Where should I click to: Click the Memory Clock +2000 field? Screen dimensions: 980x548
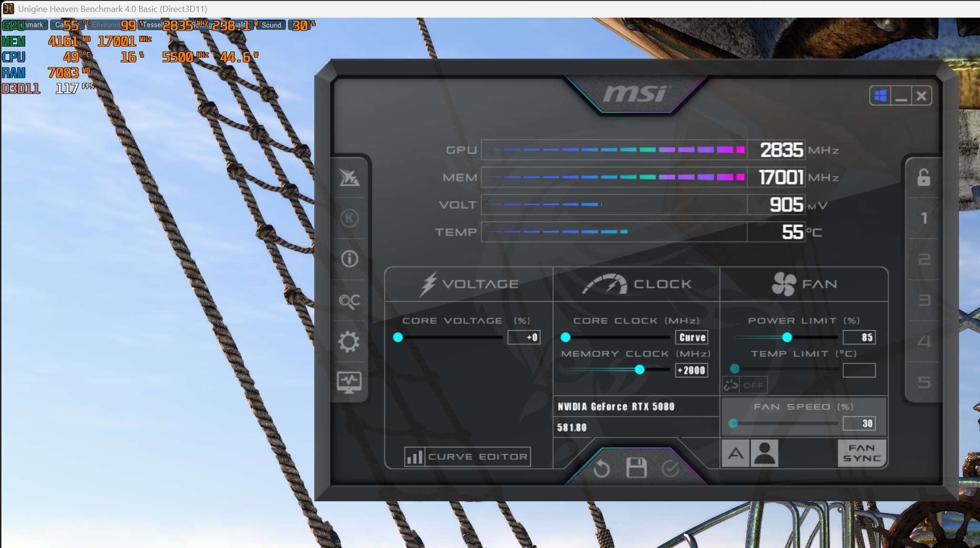(x=691, y=370)
